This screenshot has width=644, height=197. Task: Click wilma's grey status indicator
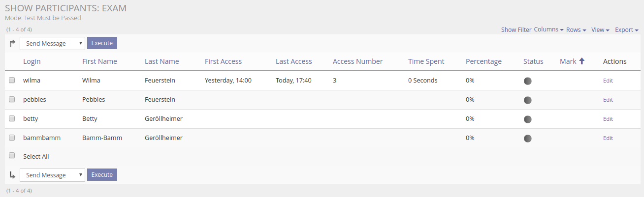point(528,81)
